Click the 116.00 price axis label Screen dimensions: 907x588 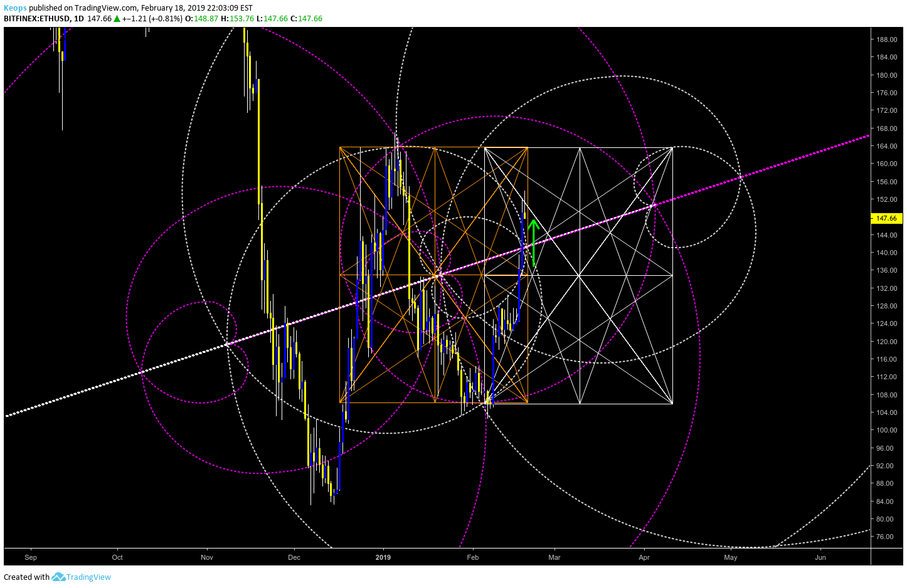pyautogui.click(x=886, y=359)
